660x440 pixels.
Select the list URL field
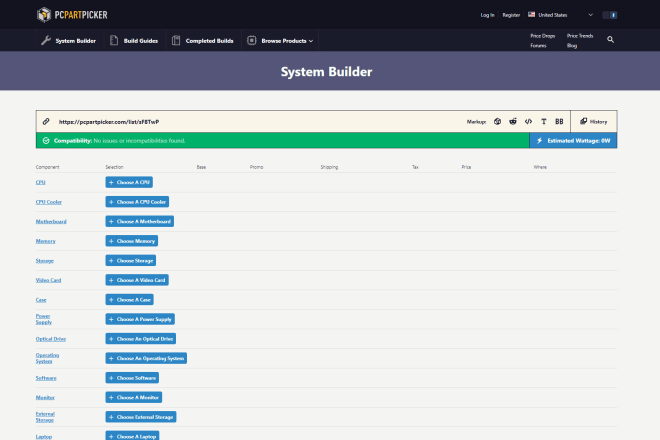coord(109,122)
